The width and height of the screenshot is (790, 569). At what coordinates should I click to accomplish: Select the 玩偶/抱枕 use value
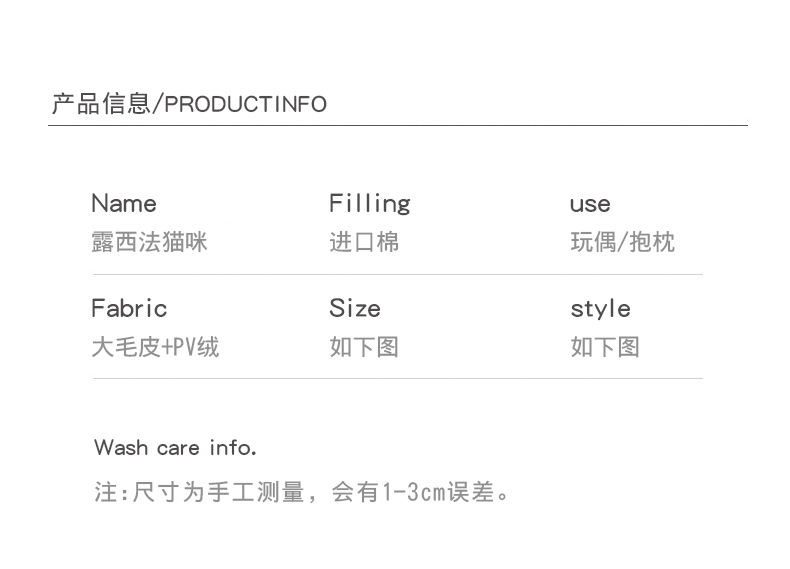coord(622,241)
